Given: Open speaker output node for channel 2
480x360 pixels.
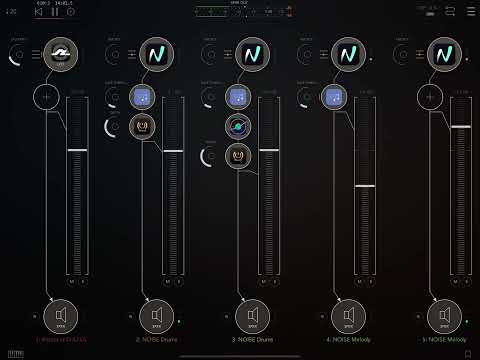Looking at the screenshot, I should coord(156,316).
